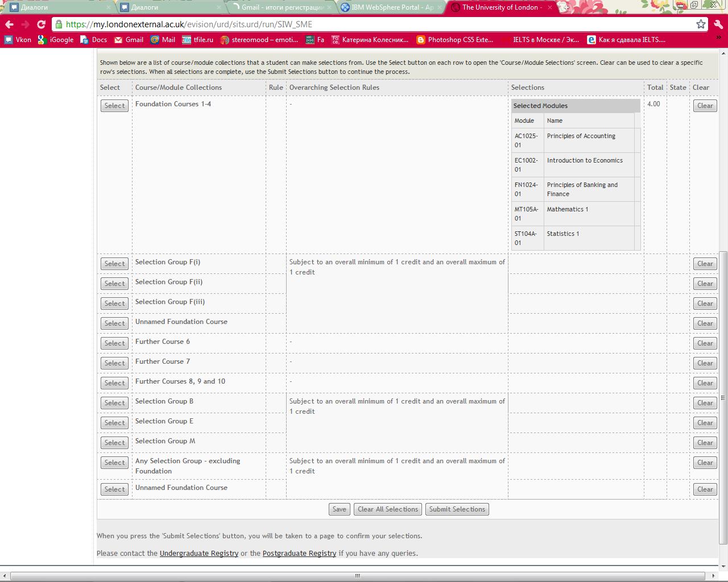Click Select for Selection Group M
Screen dimensions: 728x582
tap(114, 443)
